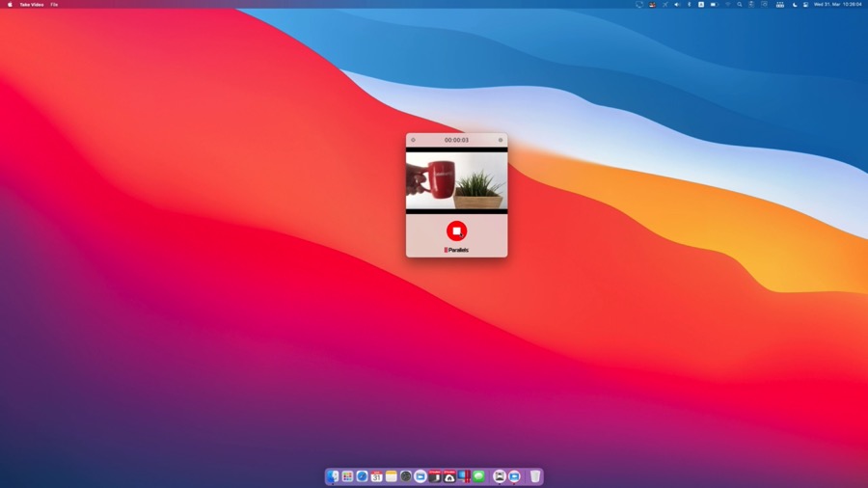Close the Take Video window
Viewport: 868px width, 488px height.
413,140
